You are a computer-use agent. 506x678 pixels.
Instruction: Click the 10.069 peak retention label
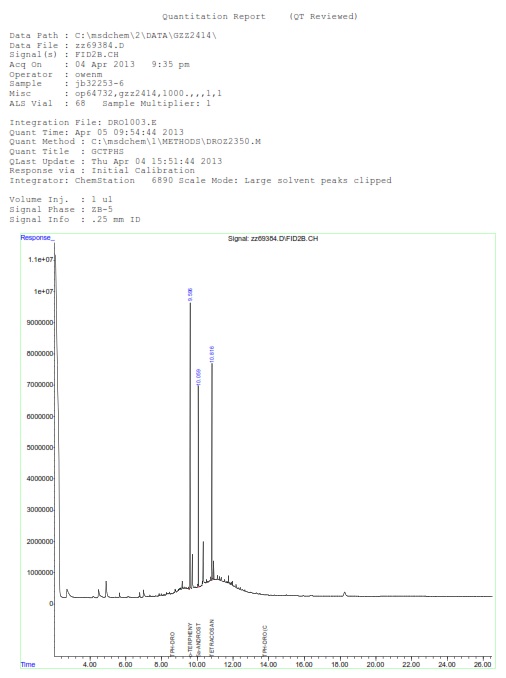pyautogui.click(x=199, y=377)
